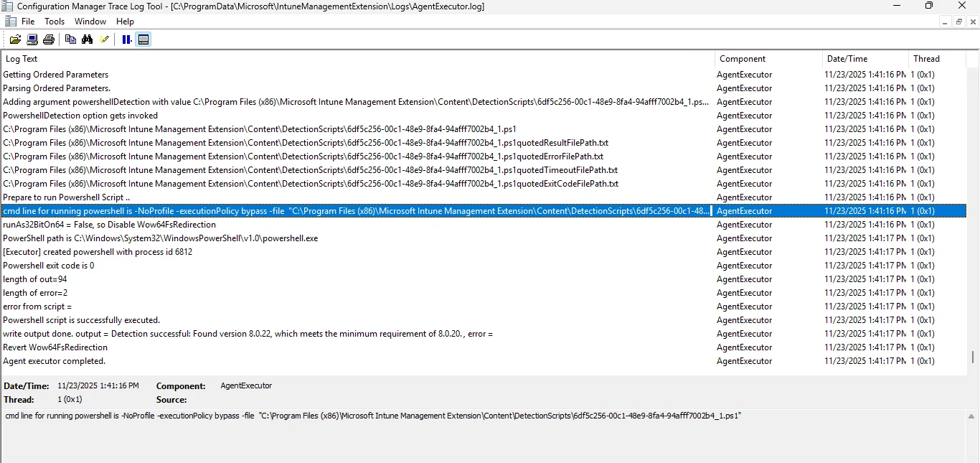This screenshot has height=463, width=980.
Task: Click Thread cell of 'Powershell exit code is 0' row
Action: pyautogui.click(x=923, y=266)
